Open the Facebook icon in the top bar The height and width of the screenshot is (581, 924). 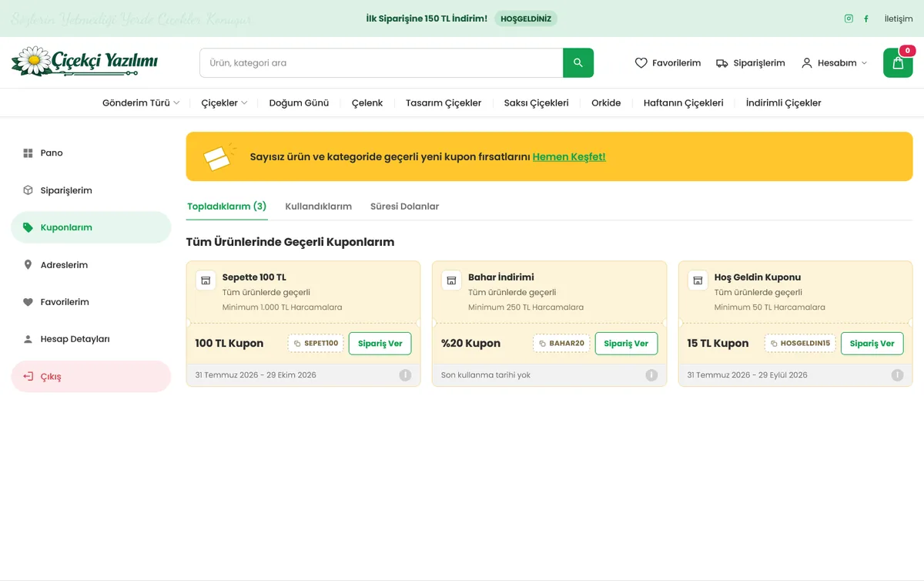[866, 18]
